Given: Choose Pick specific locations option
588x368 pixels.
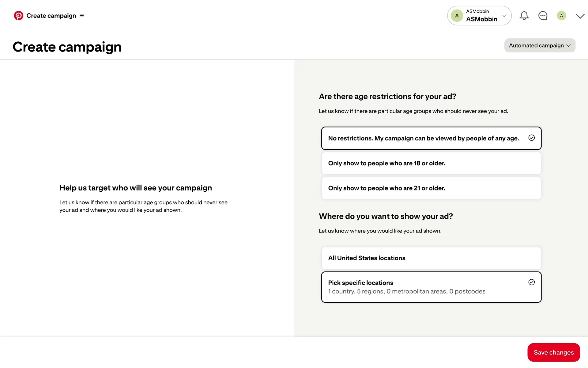Looking at the screenshot, I should tap(360, 283).
